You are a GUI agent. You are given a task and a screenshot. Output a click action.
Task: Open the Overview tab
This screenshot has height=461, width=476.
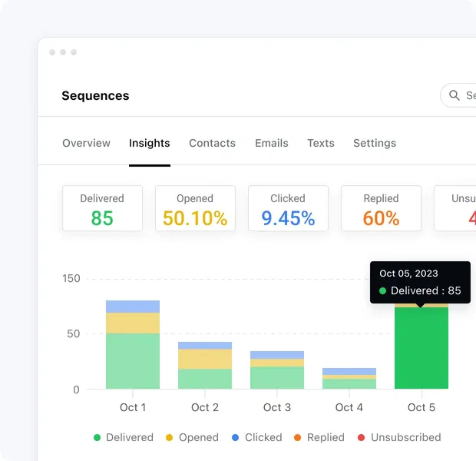click(x=86, y=143)
